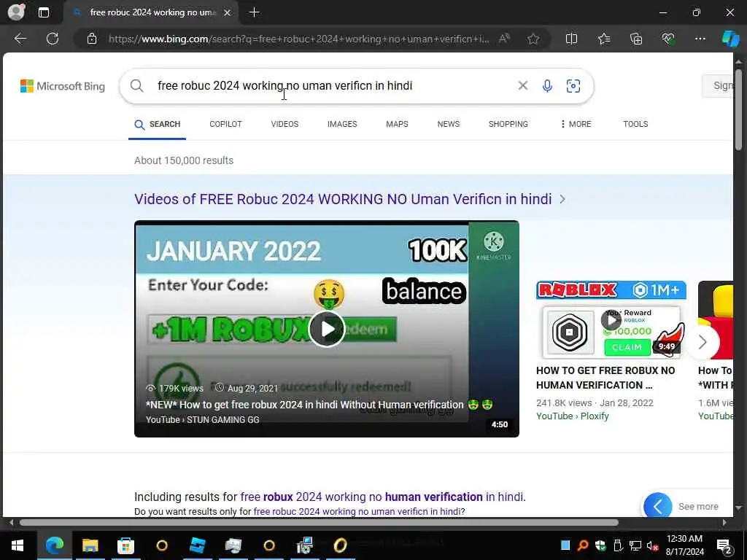Screen dimensions: 747x560
Task: Click the address bar URL
Action: click(x=298, y=39)
